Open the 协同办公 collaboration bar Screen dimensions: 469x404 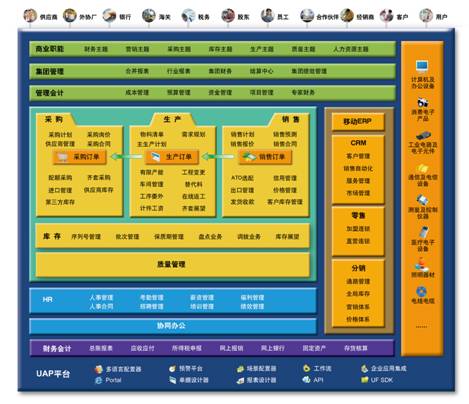pyautogui.click(x=172, y=326)
